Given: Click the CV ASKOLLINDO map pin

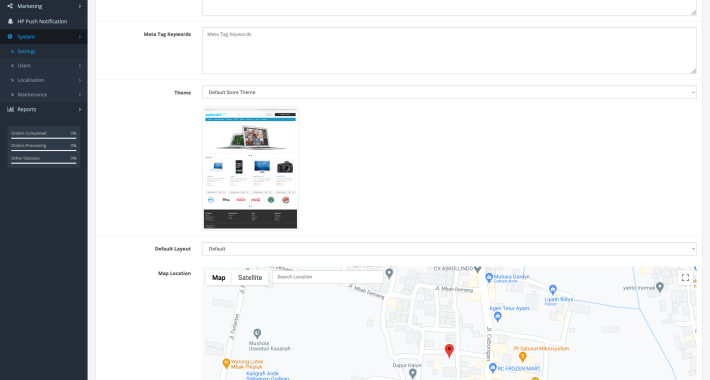Looking at the screenshot, I should tap(477, 269).
